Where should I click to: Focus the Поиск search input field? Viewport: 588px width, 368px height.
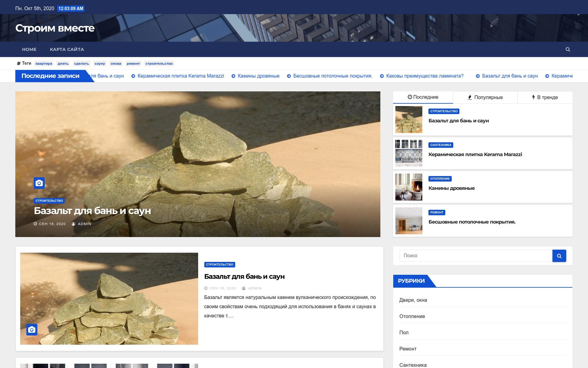click(476, 256)
